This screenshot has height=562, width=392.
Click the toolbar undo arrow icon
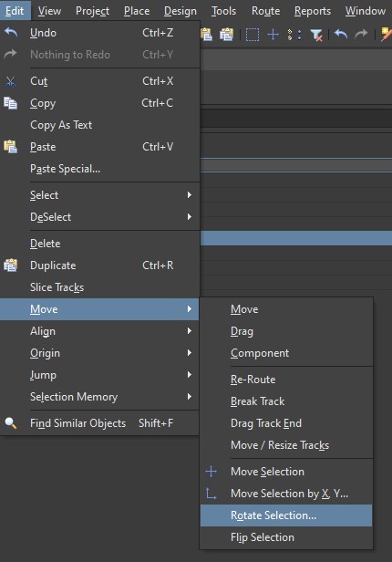tap(341, 35)
